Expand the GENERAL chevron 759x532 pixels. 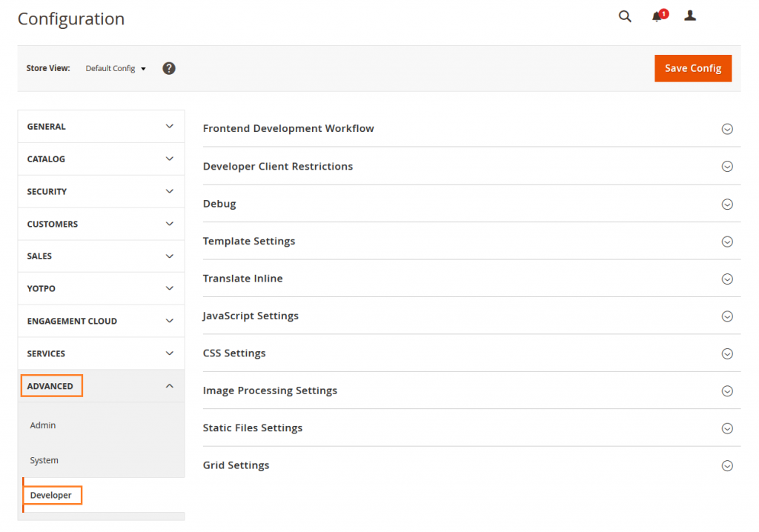pyautogui.click(x=170, y=127)
